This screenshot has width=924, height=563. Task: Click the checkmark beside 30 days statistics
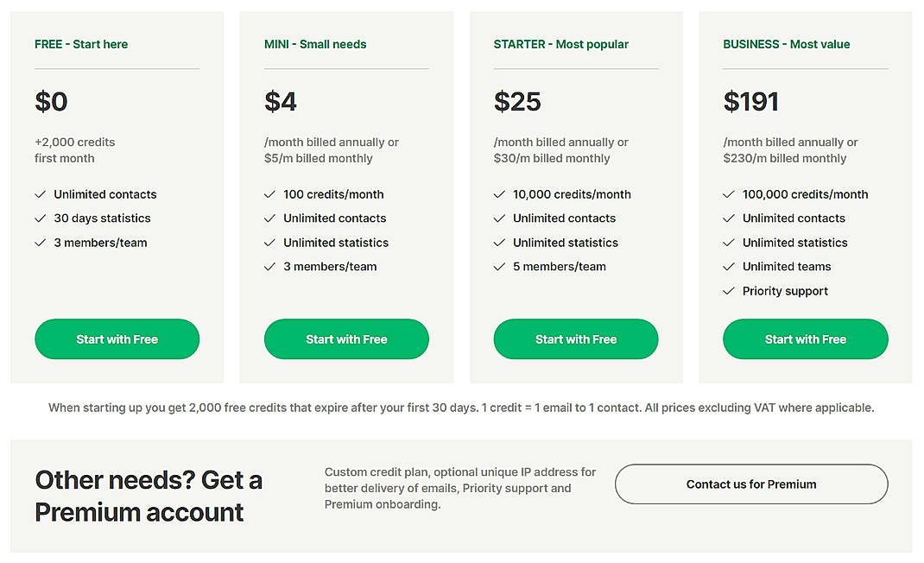click(x=40, y=218)
